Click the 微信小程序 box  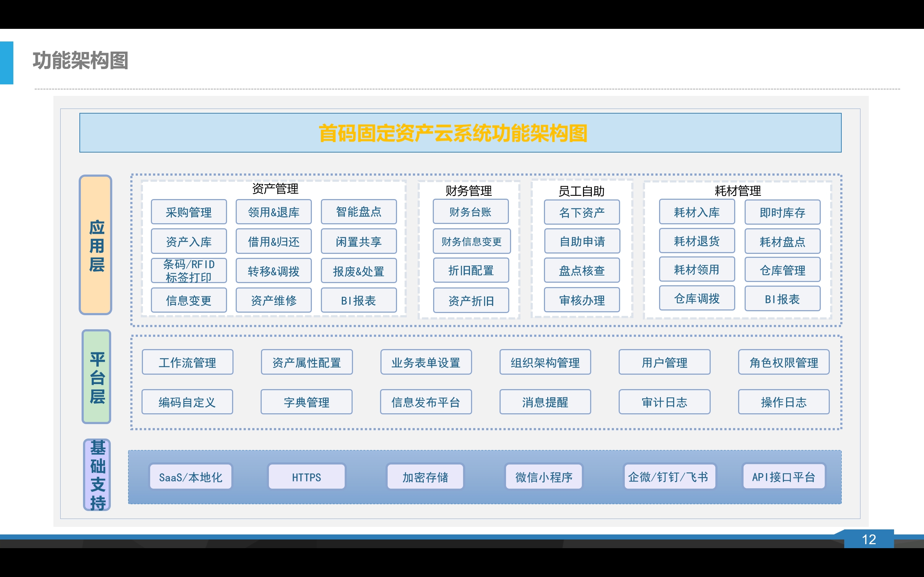pos(544,477)
